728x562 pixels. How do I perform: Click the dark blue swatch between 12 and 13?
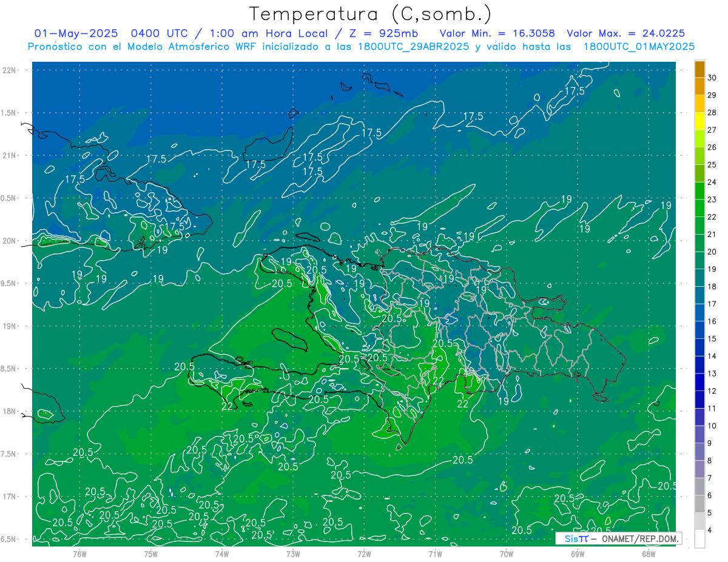coord(699,382)
